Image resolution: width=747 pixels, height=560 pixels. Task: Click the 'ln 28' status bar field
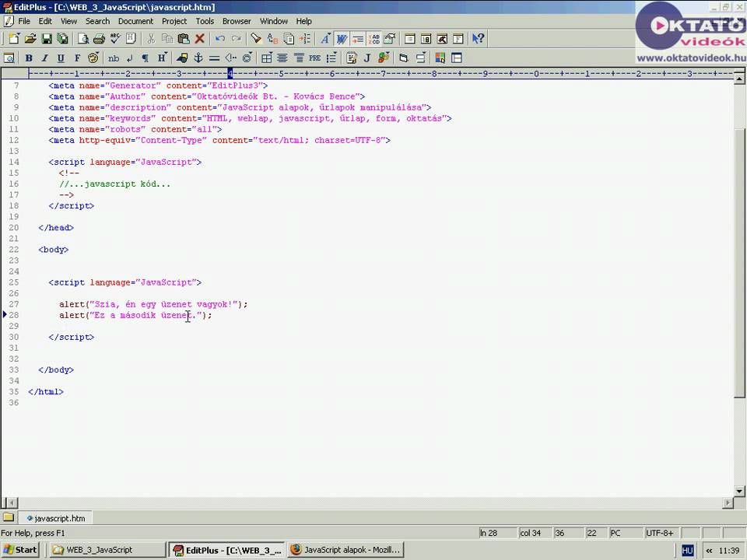[x=497, y=533]
